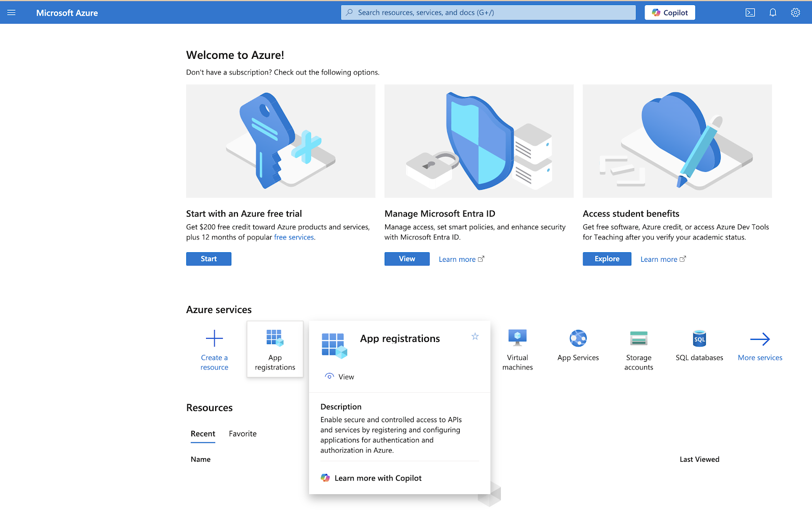The height and width of the screenshot is (514, 812).
Task: Open the hamburger portal menu
Action: pos(11,13)
